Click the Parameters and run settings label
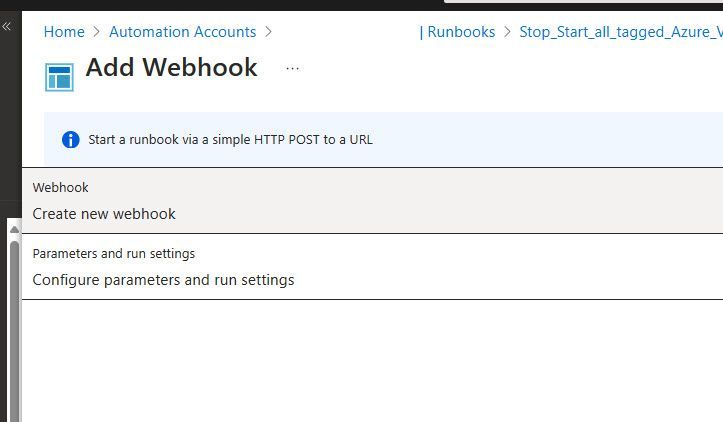723x422 pixels. click(x=114, y=253)
